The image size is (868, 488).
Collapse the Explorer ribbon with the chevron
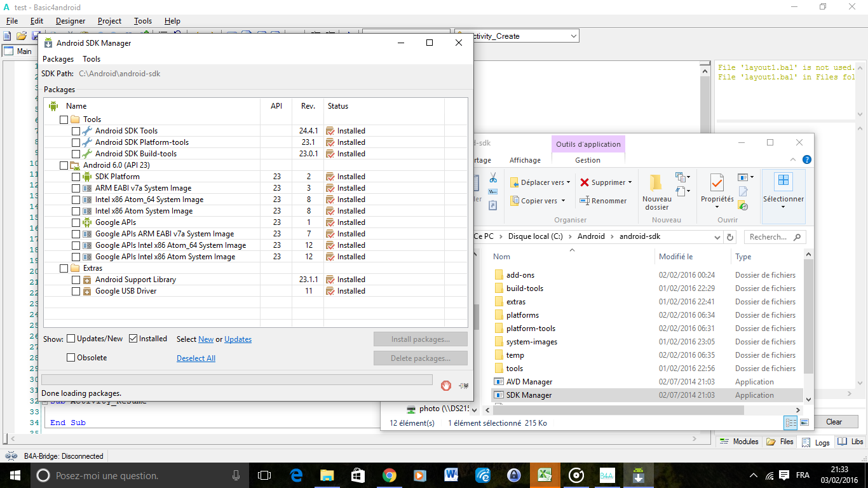pyautogui.click(x=794, y=160)
